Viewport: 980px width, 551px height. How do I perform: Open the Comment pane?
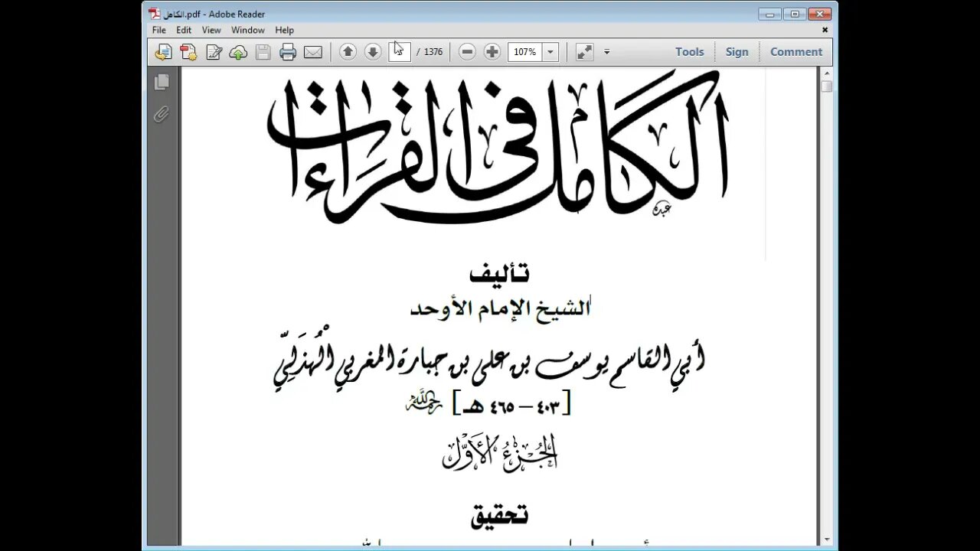point(796,52)
